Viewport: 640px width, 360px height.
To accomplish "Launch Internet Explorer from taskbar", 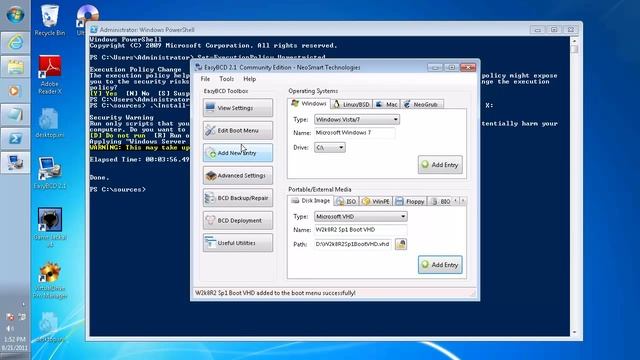I will (x=15, y=42).
